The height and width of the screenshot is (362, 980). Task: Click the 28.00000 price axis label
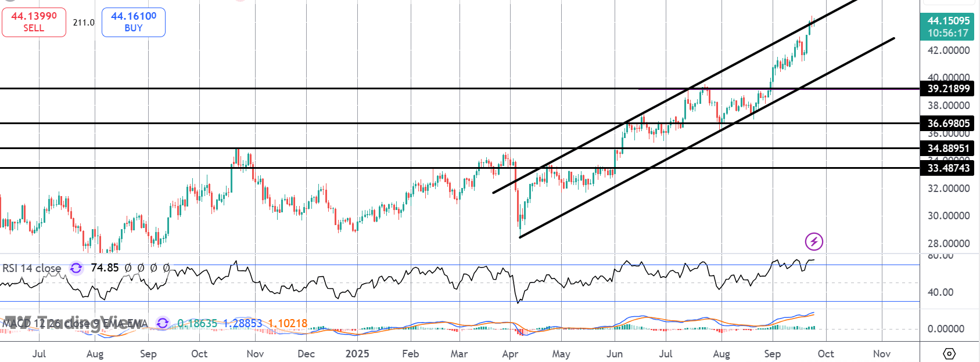coord(949,244)
